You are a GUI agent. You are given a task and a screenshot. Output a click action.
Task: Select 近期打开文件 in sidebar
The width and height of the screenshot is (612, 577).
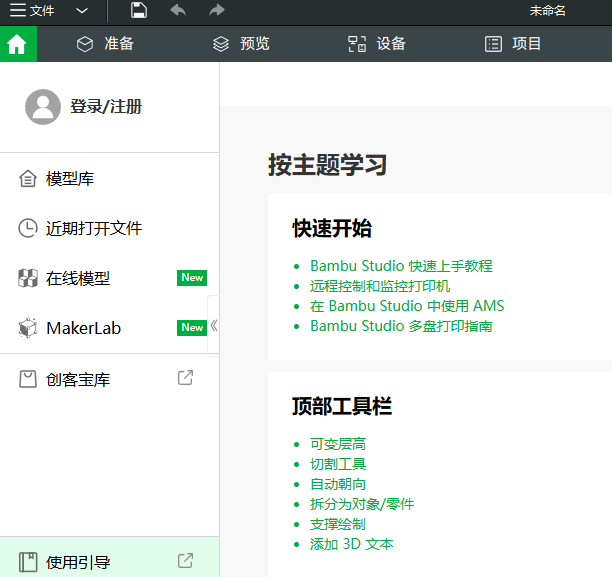point(94,228)
